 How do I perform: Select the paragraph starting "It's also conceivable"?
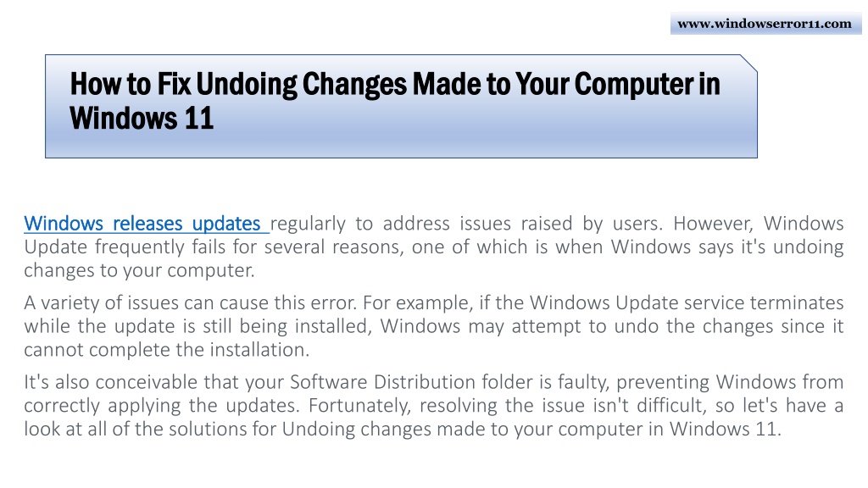point(433,405)
